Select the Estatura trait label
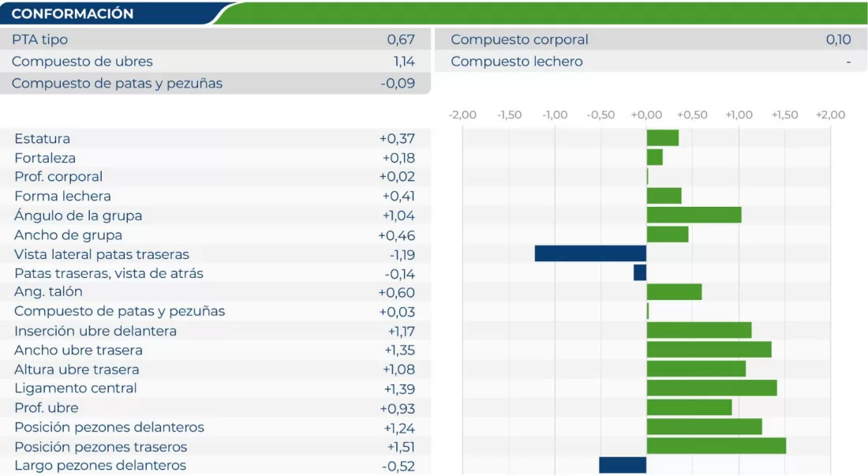This screenshot has width=868, height=476. [x=42, y=139]
